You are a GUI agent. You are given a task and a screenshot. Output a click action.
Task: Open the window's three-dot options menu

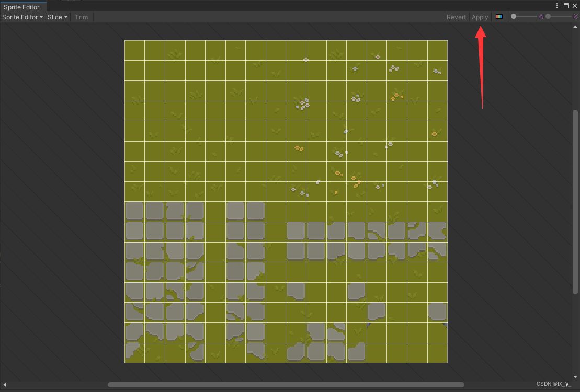pyautogui.click(x=556, y=6)
